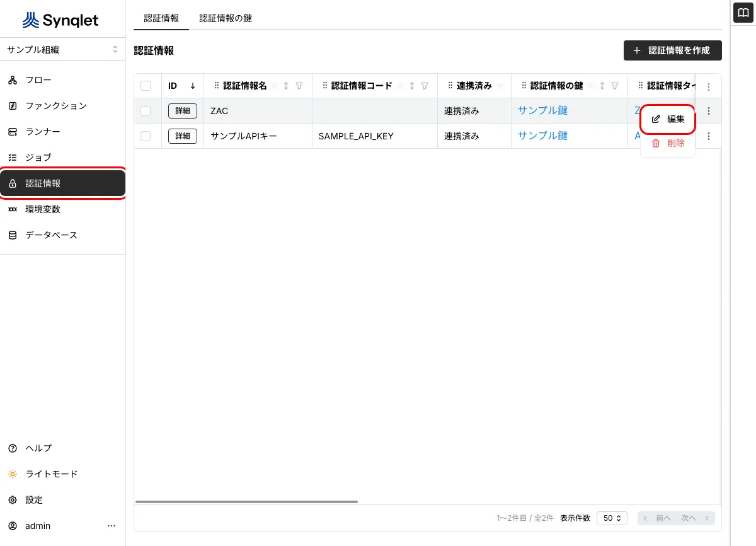Click the ZAC name cell

tap(258, 111)
